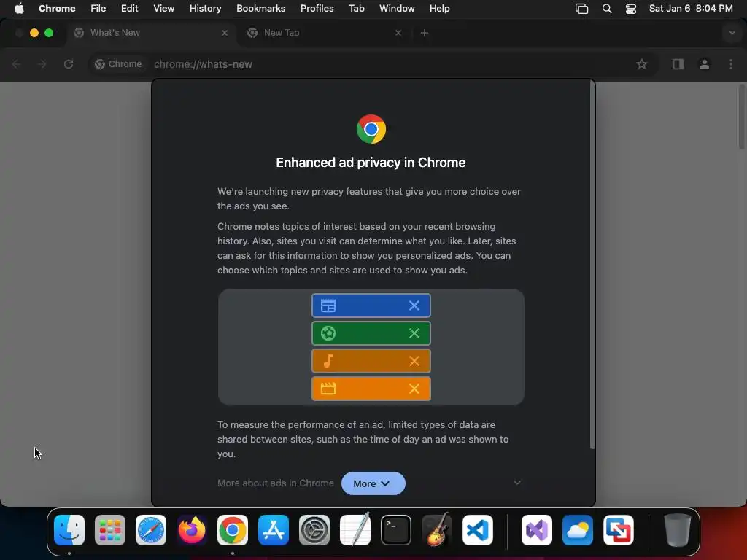Open Visual Studio Code from the Dock
The image size is (747, 560).
click(477, 530)
